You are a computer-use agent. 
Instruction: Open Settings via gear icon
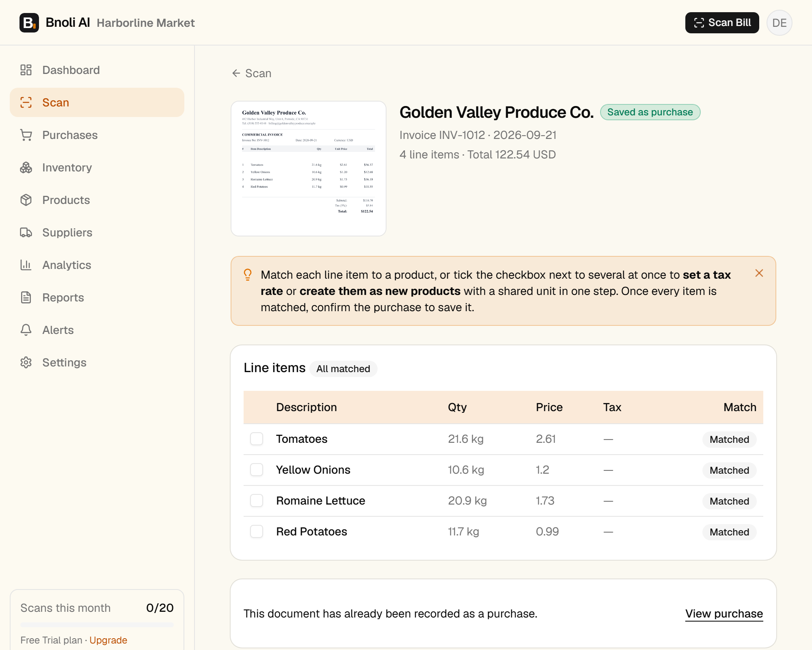pos(26,362)
